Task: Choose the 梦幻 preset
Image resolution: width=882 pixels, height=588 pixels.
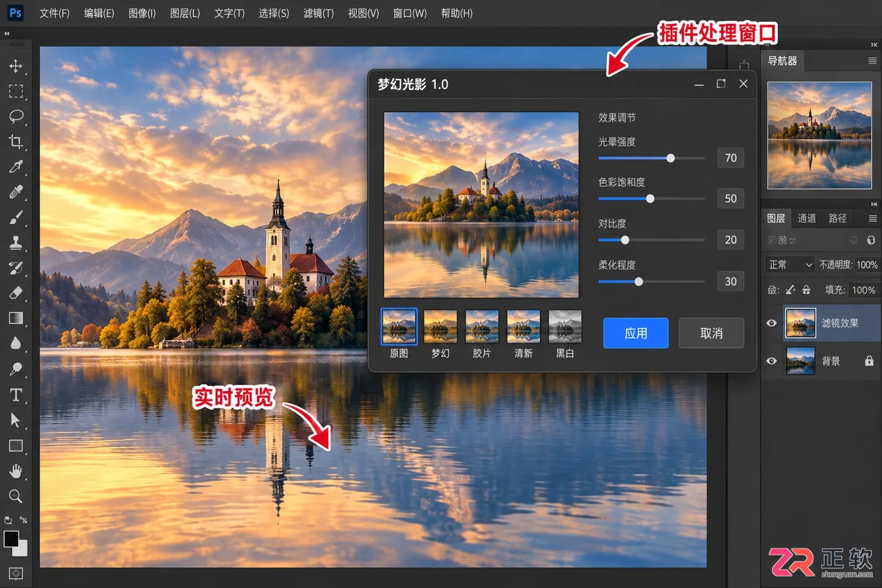Action: [x=440, y=334]
